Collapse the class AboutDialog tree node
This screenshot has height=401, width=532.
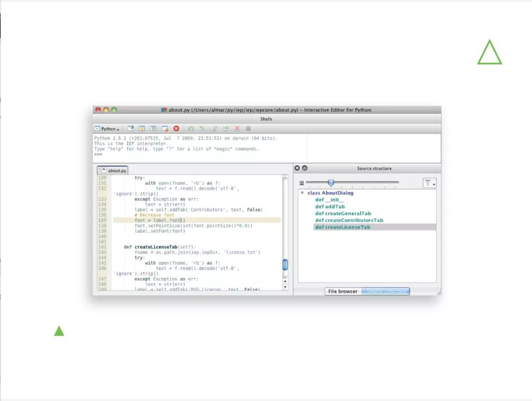coord(302,193)
